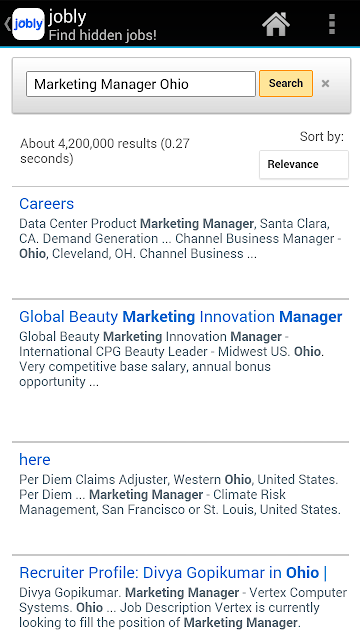The image size is (360, 640).
Task: Clear the search with the X icon
Action: [325, 84]
